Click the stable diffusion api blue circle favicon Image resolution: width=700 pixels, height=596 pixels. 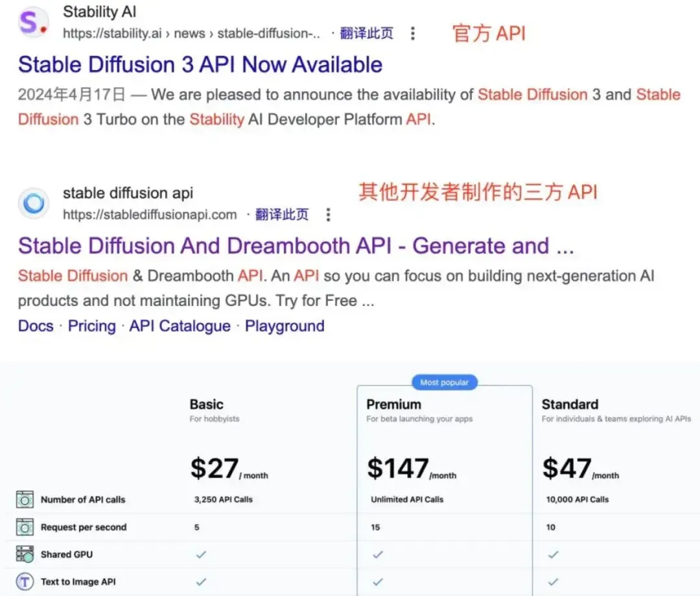coord(33,204)
